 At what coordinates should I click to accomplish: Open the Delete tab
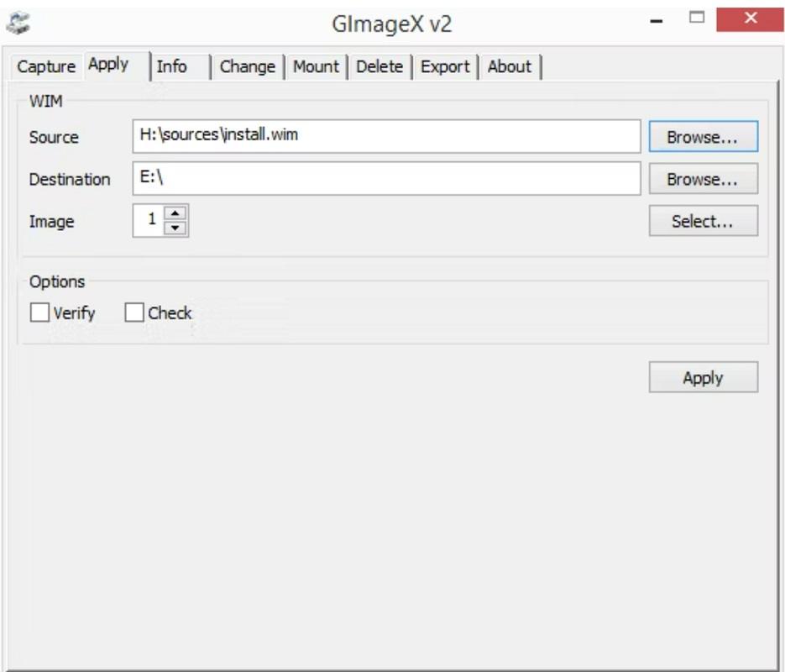[379, 67]
